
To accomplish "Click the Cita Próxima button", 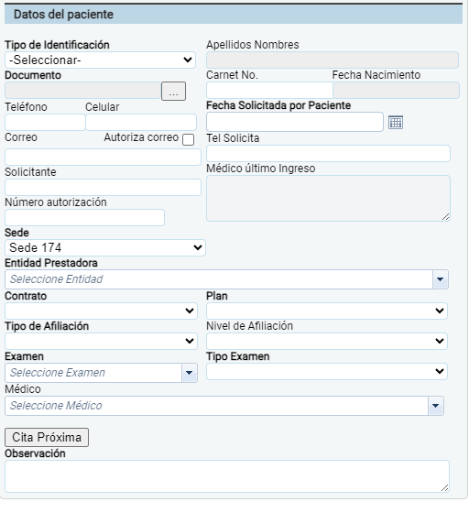I will pyautogui.click(x=47, y=437).
